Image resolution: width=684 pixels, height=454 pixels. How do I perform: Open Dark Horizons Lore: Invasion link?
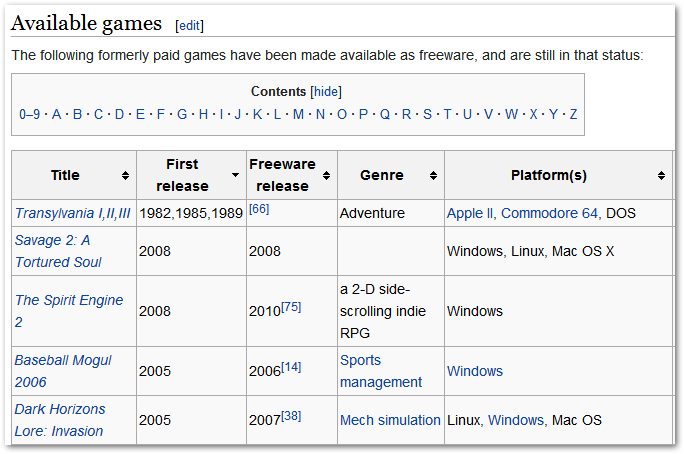point(60,420)
